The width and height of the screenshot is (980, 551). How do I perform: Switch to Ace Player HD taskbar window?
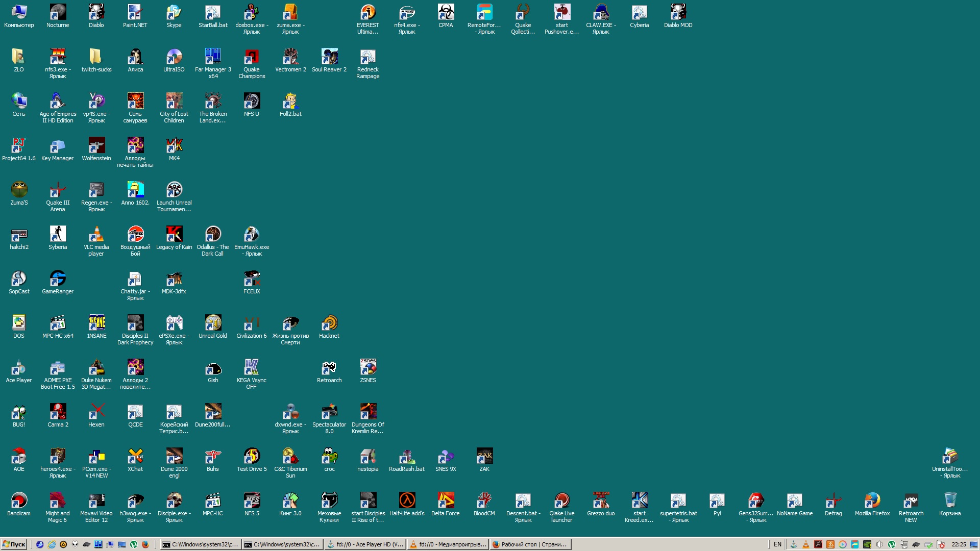point(365,544)
